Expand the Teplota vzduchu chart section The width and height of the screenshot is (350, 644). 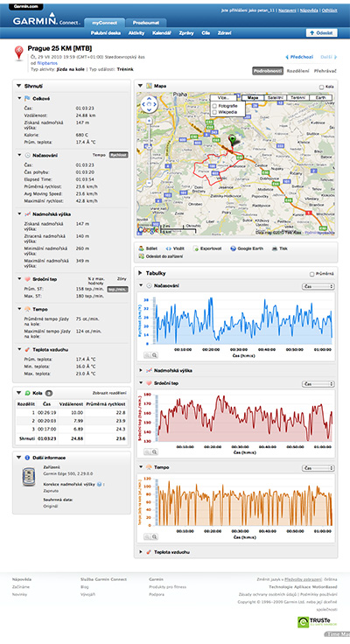[x=141, y=552]
